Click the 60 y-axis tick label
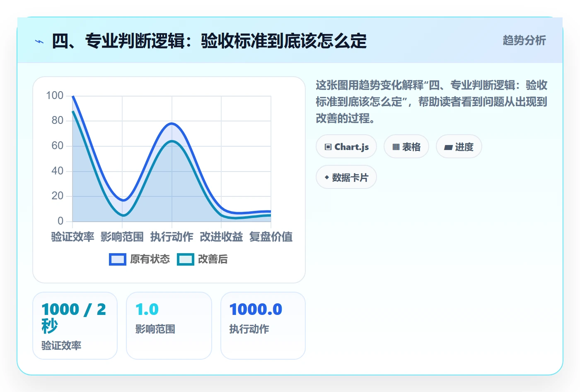 click(58, 146)
